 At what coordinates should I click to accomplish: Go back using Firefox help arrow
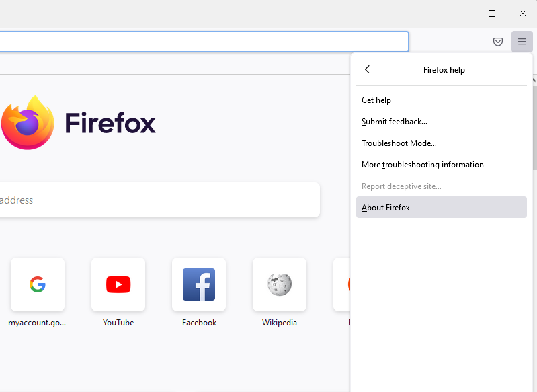point(367,69)
